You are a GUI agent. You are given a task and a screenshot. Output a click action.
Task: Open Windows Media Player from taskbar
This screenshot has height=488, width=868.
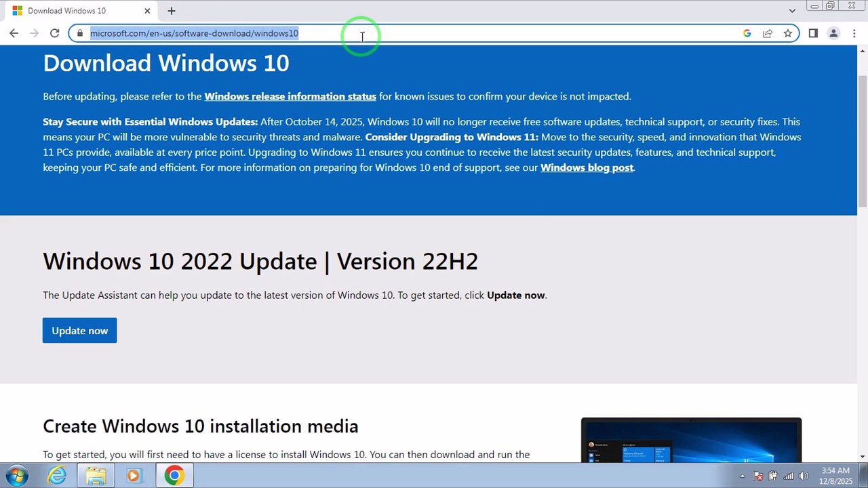(134, 476)
